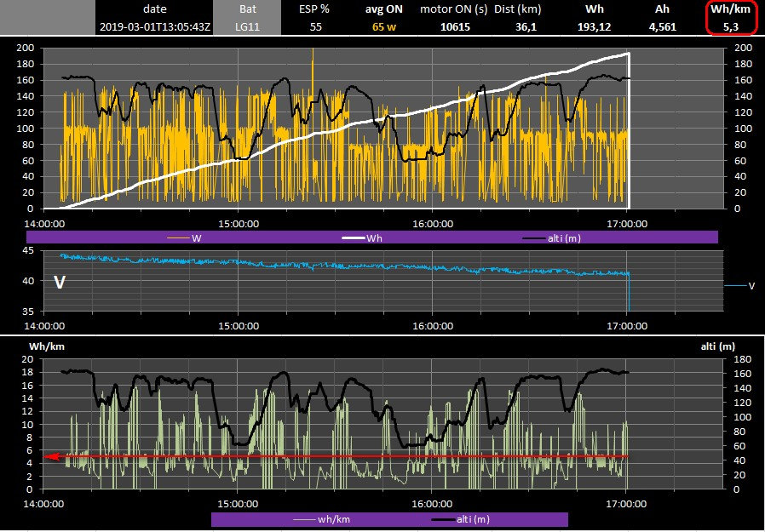Click the large V label on voltage chart
This screenshot has width=765, height=532.
[60, 282]
